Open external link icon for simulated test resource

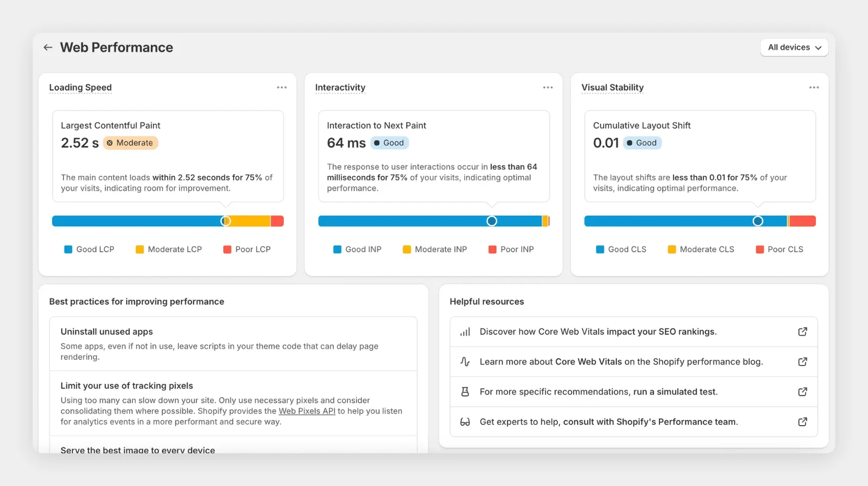click(803, 392)
